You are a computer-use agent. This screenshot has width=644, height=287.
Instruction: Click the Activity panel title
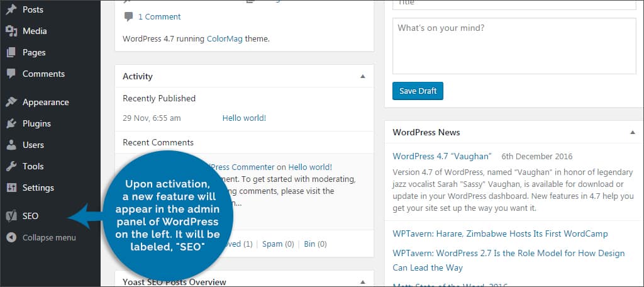click(x=138, y=76)
